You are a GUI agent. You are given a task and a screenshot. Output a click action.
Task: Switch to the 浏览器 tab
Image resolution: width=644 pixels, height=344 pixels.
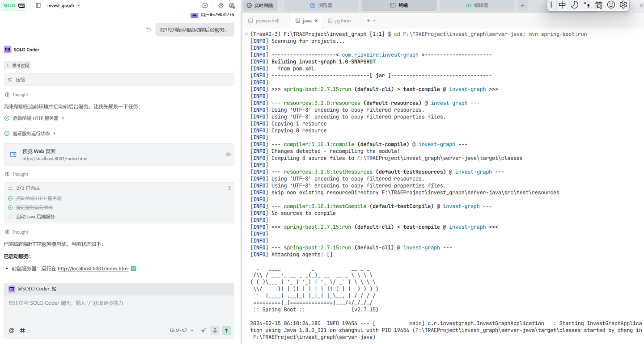pos(321,5)
